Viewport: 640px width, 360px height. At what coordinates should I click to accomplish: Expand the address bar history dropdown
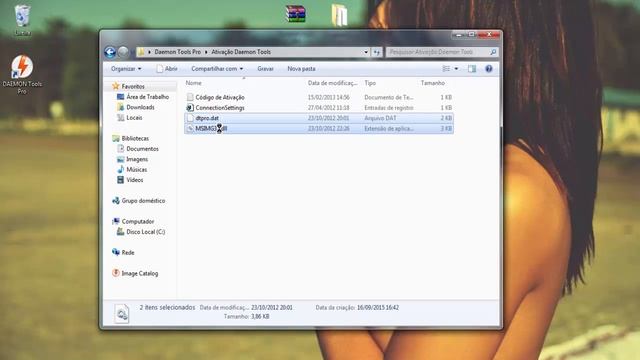[x=366, y=52]
